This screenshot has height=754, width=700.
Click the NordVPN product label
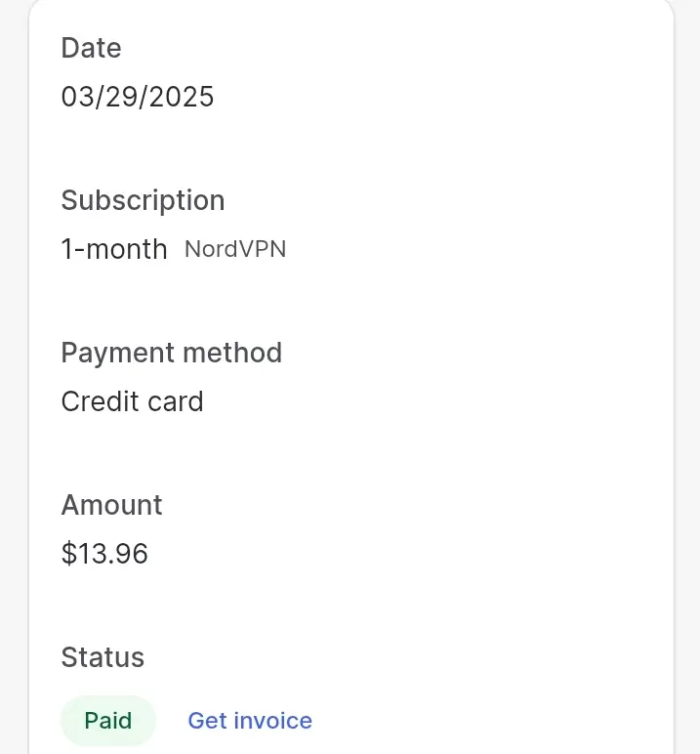point(235,249)
